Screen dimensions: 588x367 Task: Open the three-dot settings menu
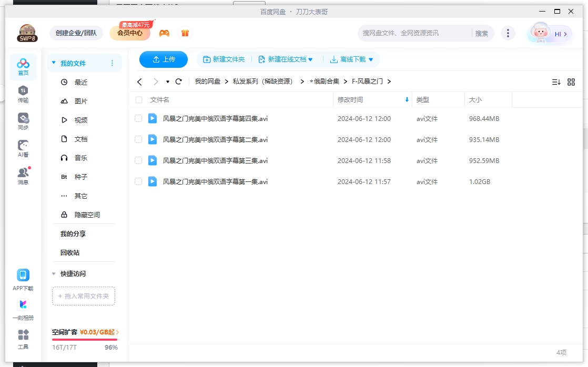(508, 33)
